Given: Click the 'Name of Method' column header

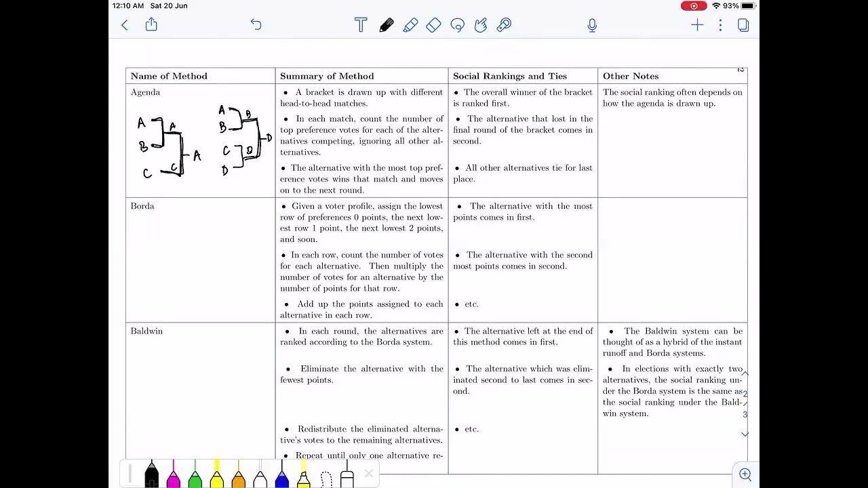Looking at the screenshot, I should 169,76.
